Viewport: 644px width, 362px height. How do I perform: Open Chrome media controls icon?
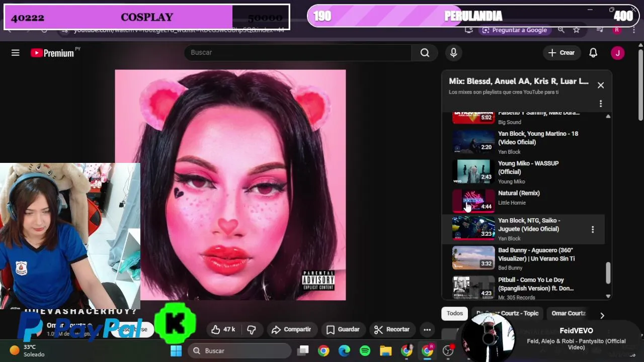(600, 30)
